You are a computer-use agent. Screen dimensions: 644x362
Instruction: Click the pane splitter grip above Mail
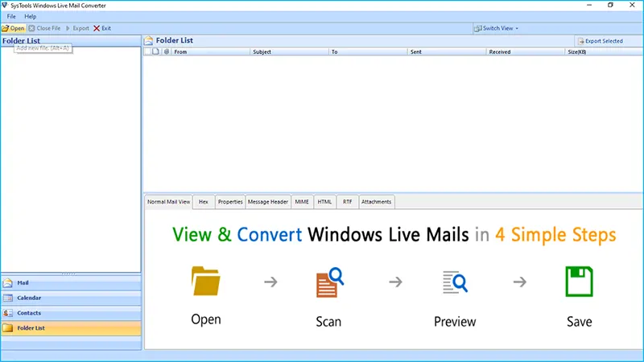[68, 274]
